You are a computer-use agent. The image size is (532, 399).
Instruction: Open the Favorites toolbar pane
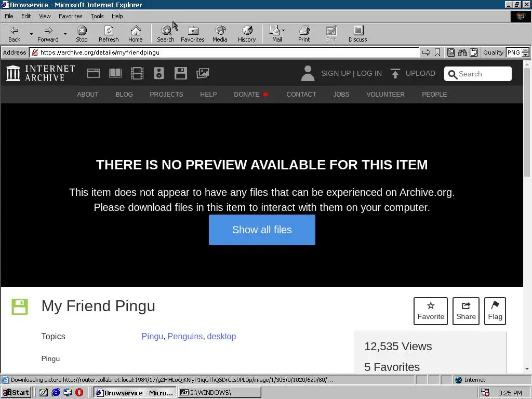192,34
